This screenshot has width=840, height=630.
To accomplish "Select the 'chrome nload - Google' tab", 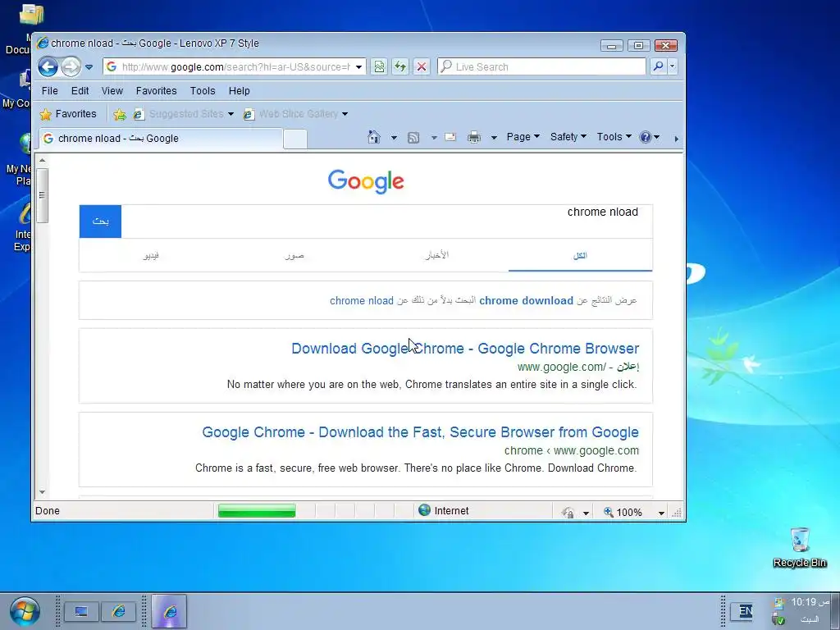I will click(x=160, y=139).
